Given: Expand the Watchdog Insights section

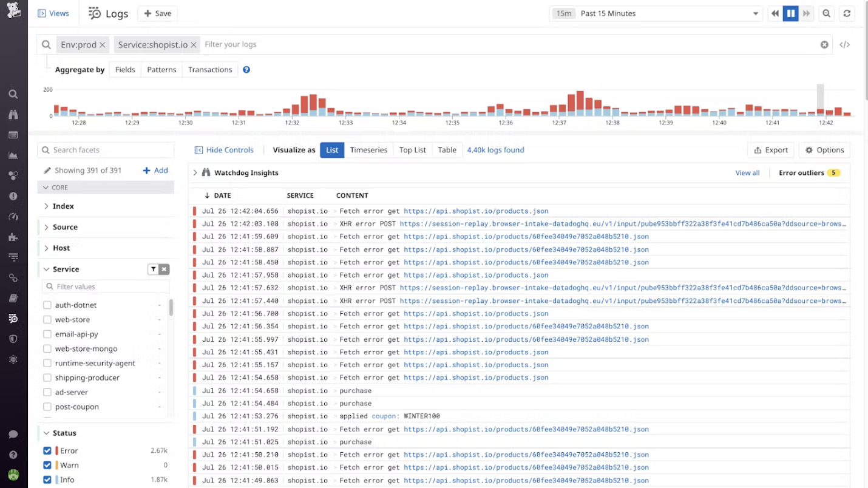Looking at the screenshot, I should pos(194,172).
